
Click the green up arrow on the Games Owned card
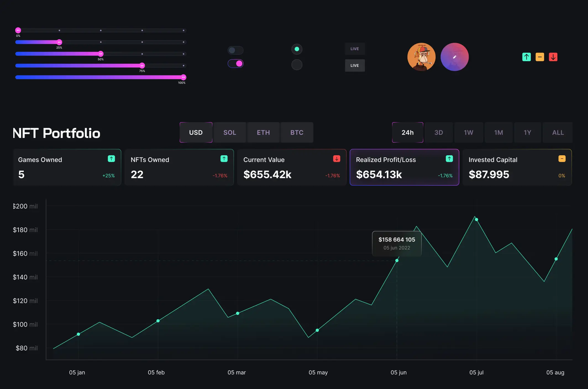[x=111, y=159]
